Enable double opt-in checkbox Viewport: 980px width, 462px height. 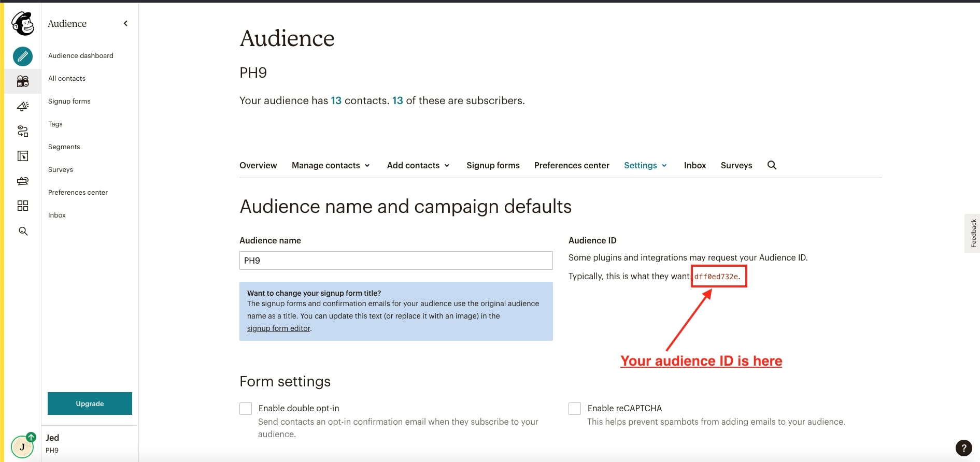pyautogui.click(x=246, y=409)
